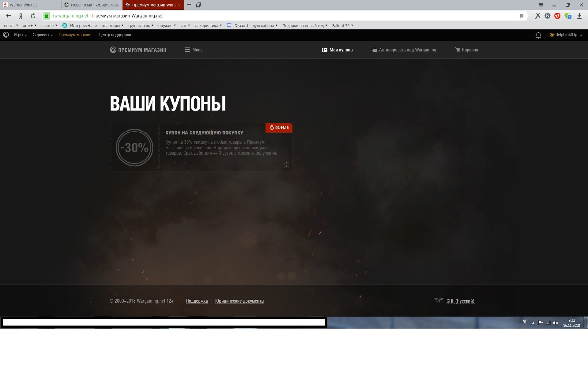Reload the page with the refresh icon
This screenshot has height=392, width=588.
pos(33,16)
